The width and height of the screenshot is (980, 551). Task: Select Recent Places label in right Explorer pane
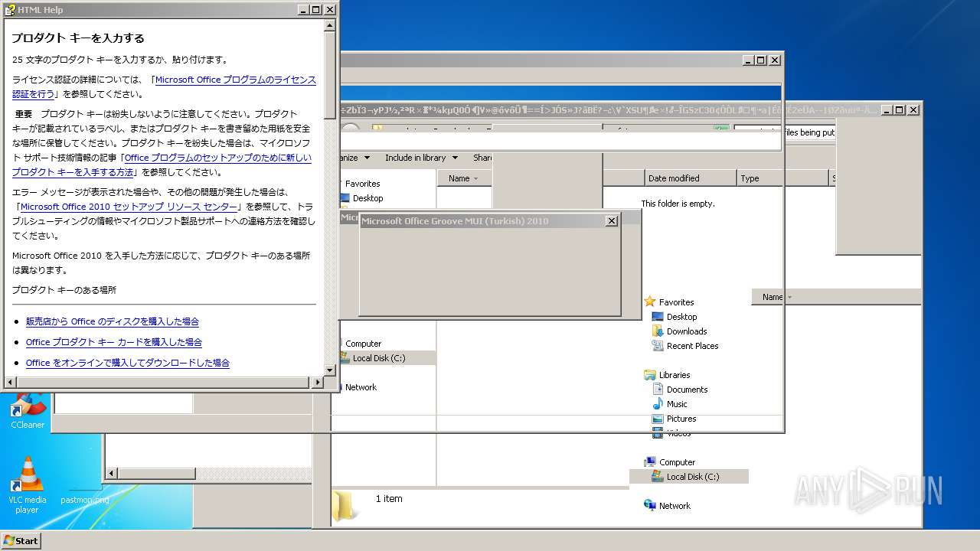click(x=692, y=346)
